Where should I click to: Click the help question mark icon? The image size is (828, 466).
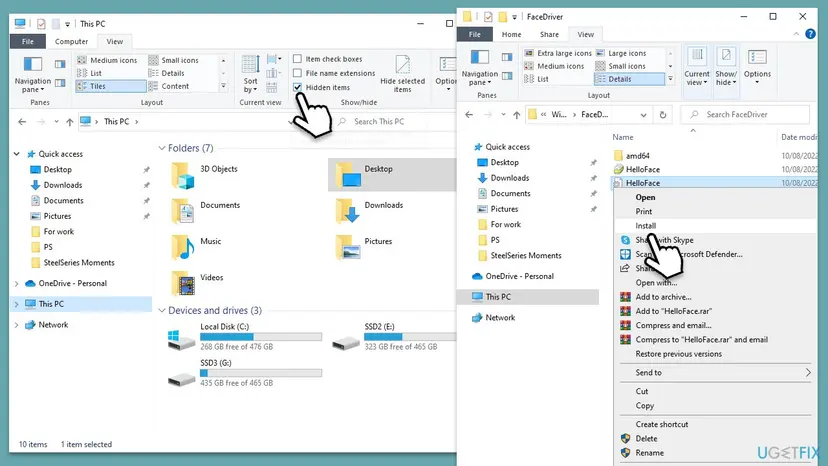pos(810,34)
